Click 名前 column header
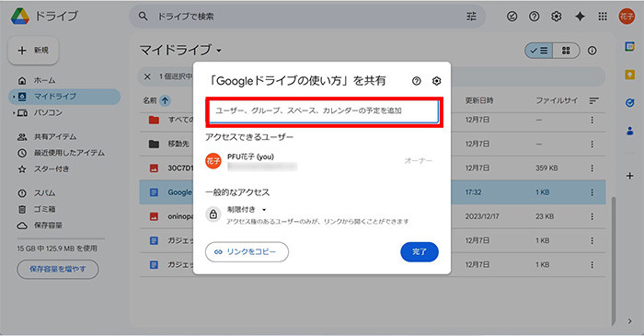The image size is (644, 336). coord(150,100)
